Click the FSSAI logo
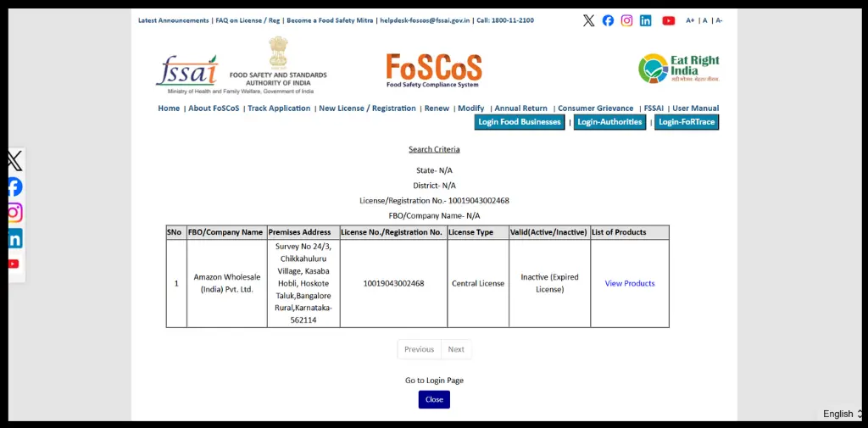The height and width of the screenshot is (428, 868). [x=187, y=71]
